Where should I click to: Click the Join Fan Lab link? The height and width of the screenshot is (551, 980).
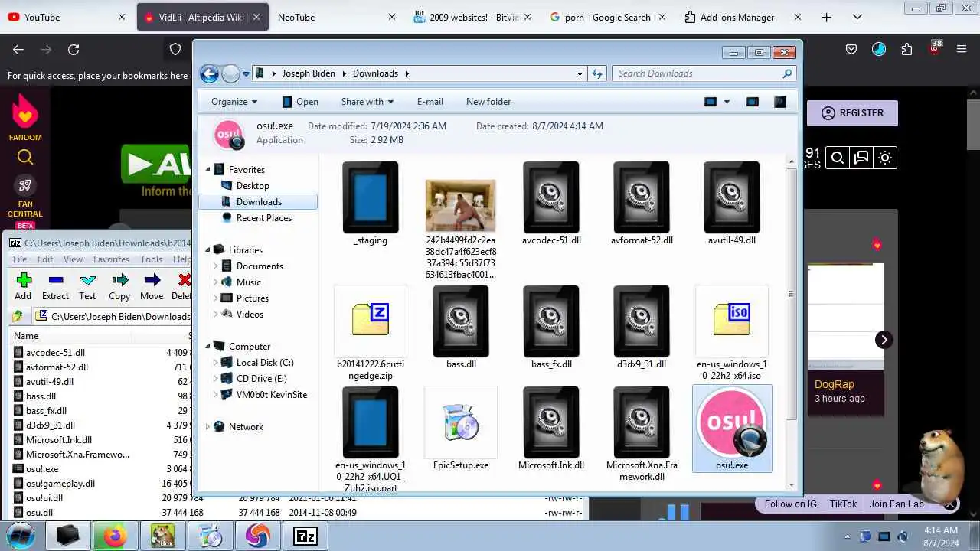click(x=897, y=504)
